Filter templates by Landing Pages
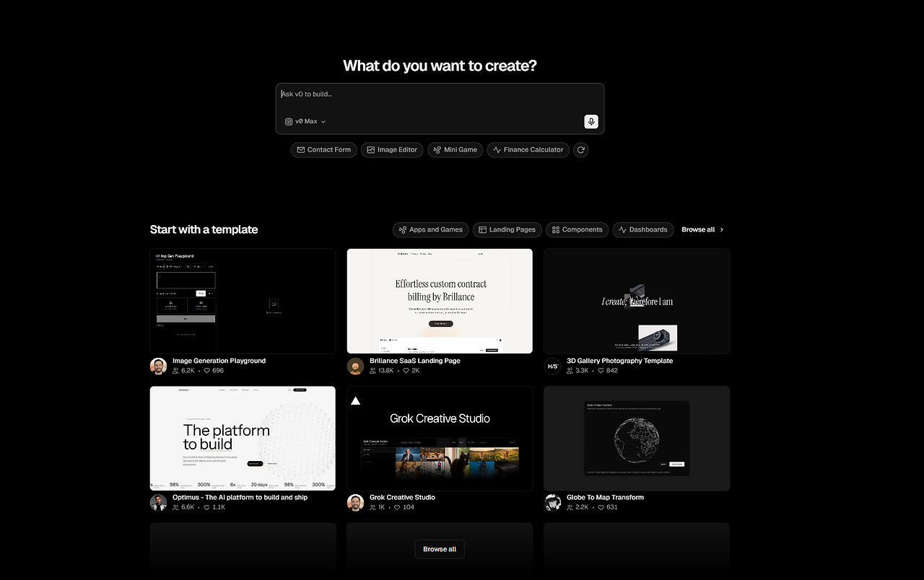924x580 pixels. pos(507,230)
